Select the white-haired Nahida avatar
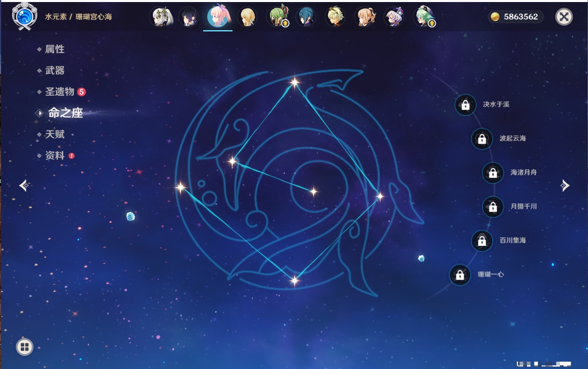Viewport: 588px width, 369px height. tap(162, 17)
